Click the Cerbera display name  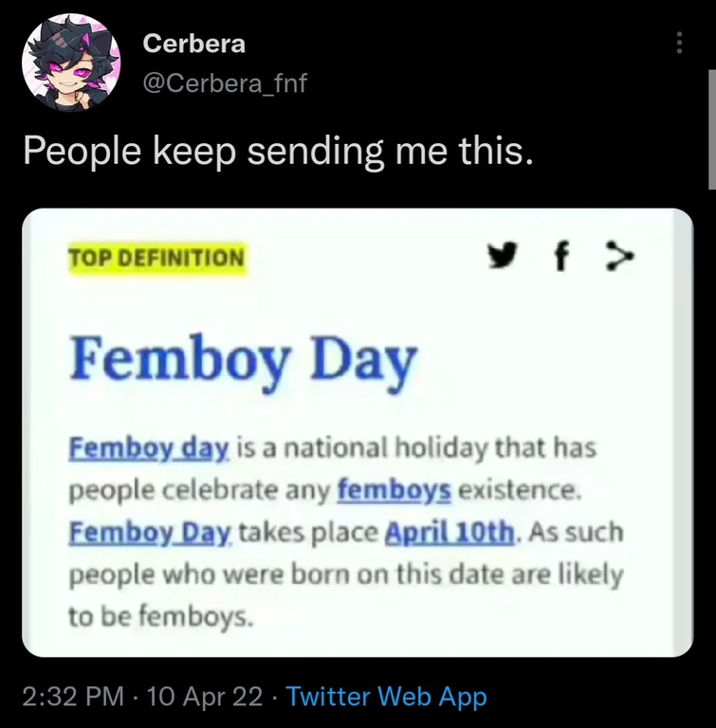point(193,44)
